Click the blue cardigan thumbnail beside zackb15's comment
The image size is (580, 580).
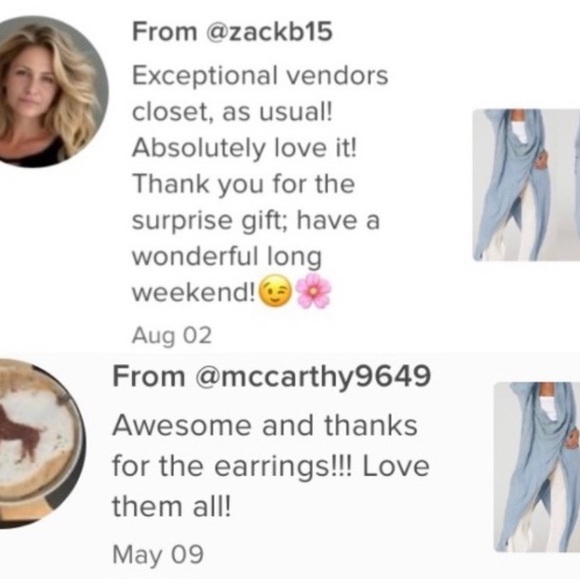[526, 185]
